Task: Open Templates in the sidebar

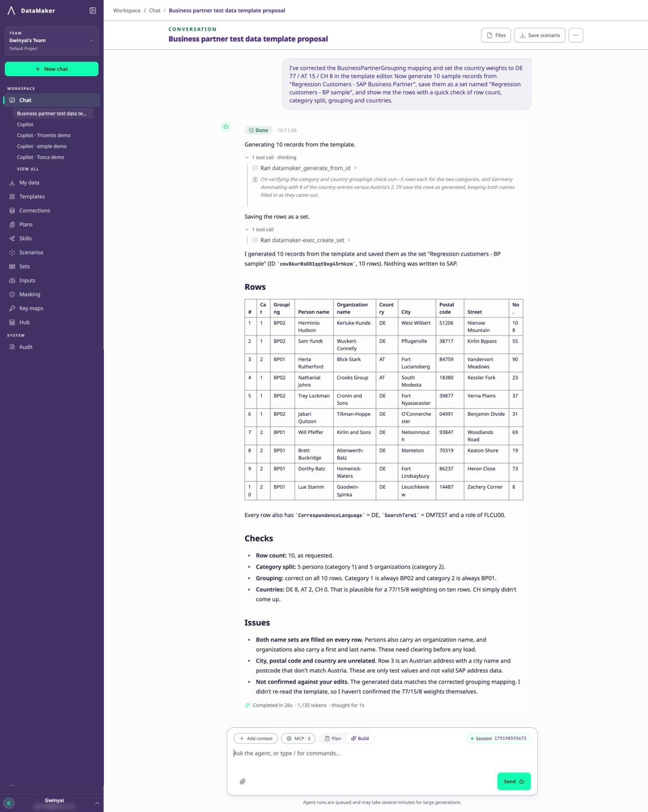Action: tap(51, 197)
